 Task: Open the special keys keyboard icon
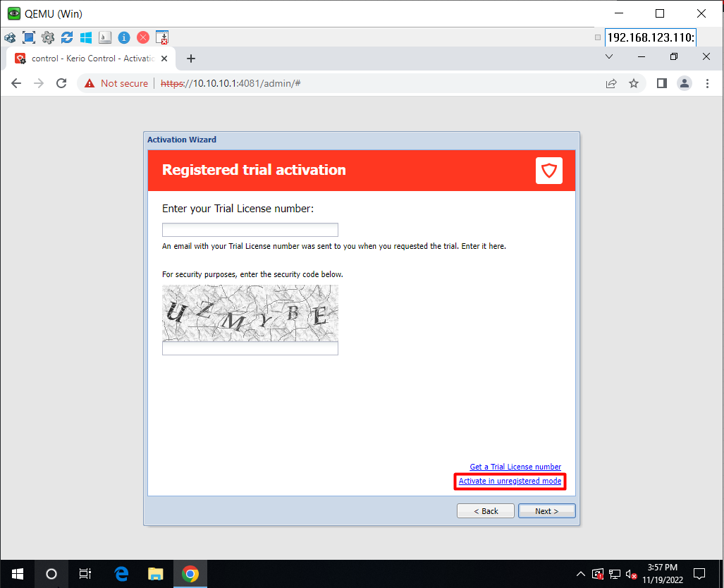pyautogui.click(x=105, y=37)
